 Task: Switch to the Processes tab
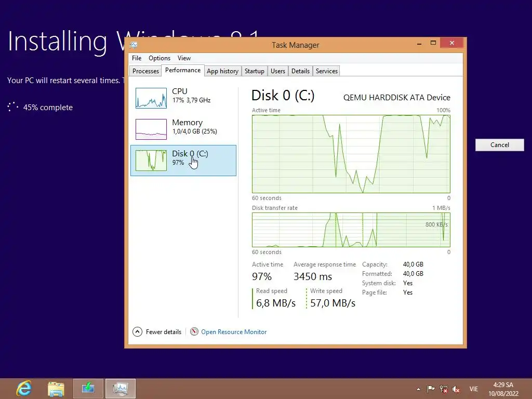click(145, 71)
